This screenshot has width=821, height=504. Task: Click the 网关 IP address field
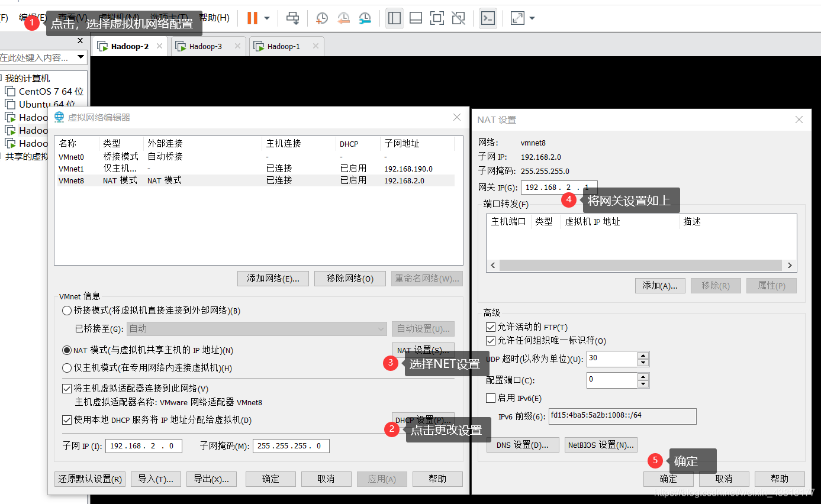pos(559,188)
